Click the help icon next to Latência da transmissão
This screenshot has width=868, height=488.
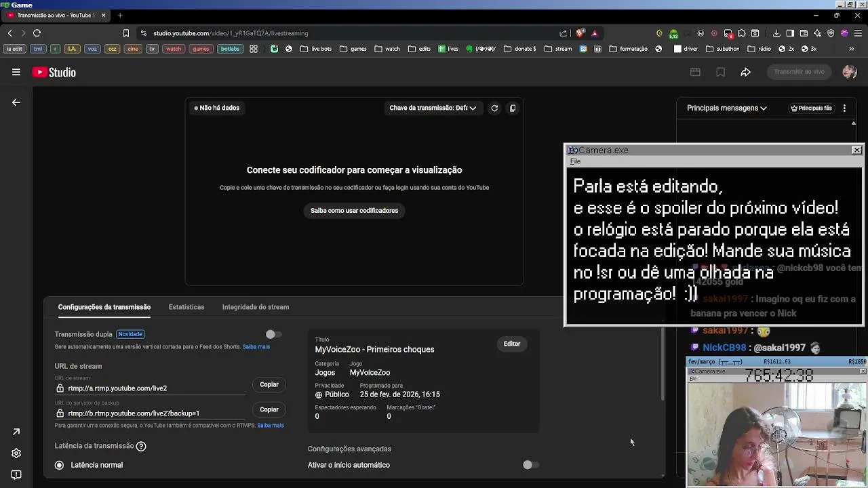(x=141, y=446)
